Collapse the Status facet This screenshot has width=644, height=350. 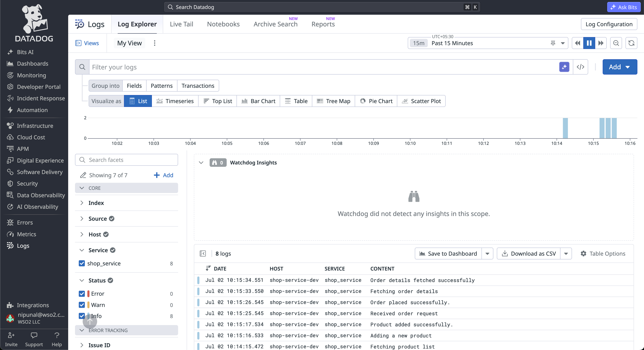point(82,280)
